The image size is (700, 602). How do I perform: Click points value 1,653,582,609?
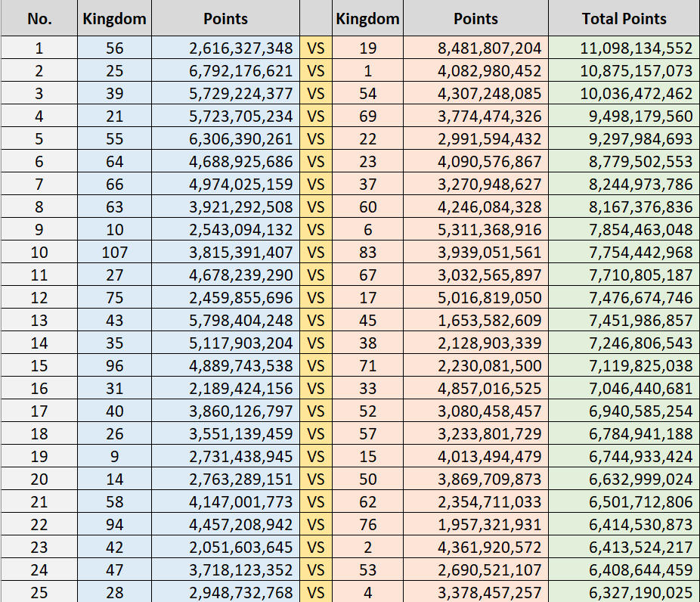[x=475, y=321]
